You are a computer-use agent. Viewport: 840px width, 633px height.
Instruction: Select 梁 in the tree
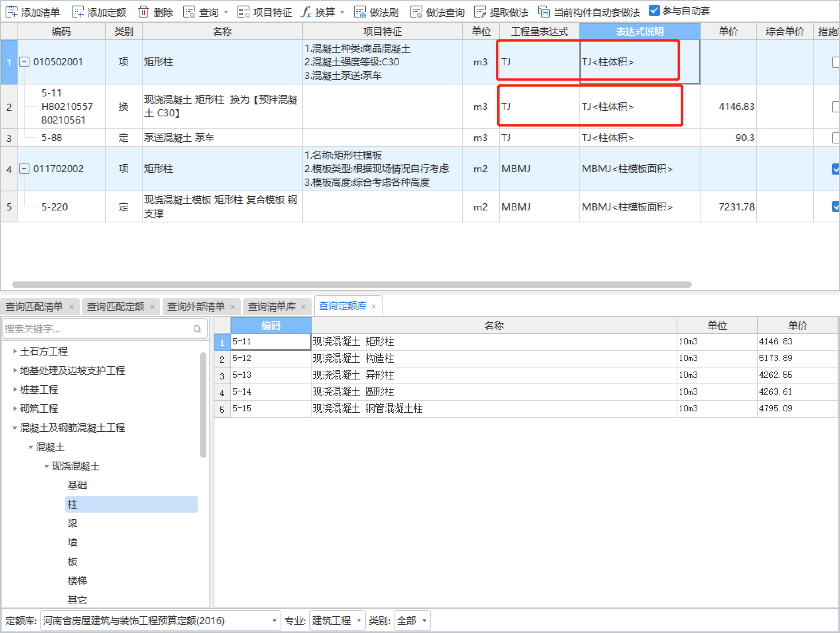(73, 523)
